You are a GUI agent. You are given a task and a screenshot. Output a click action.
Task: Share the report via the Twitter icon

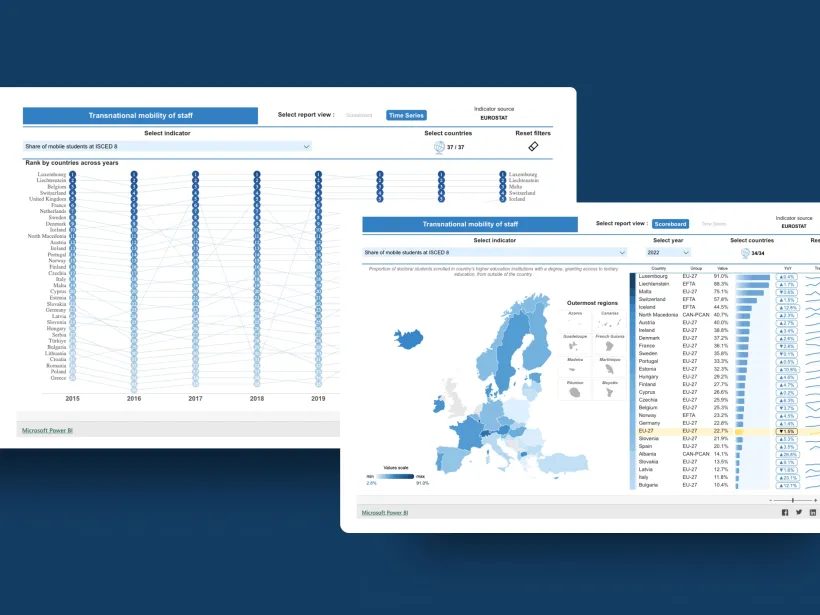798,512
